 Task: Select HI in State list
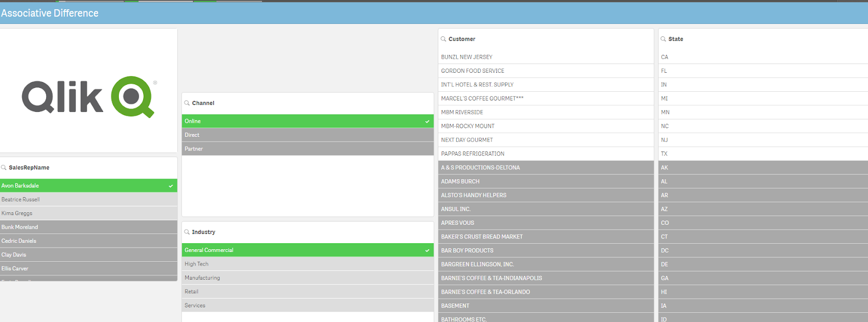[x=763, y=292]
